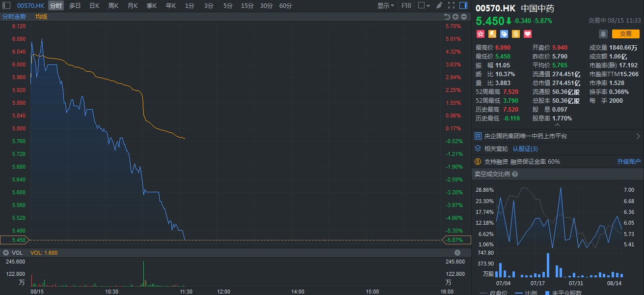
Task: Click the chart zoom-out minus icon
Action: (x=463, y=16)
